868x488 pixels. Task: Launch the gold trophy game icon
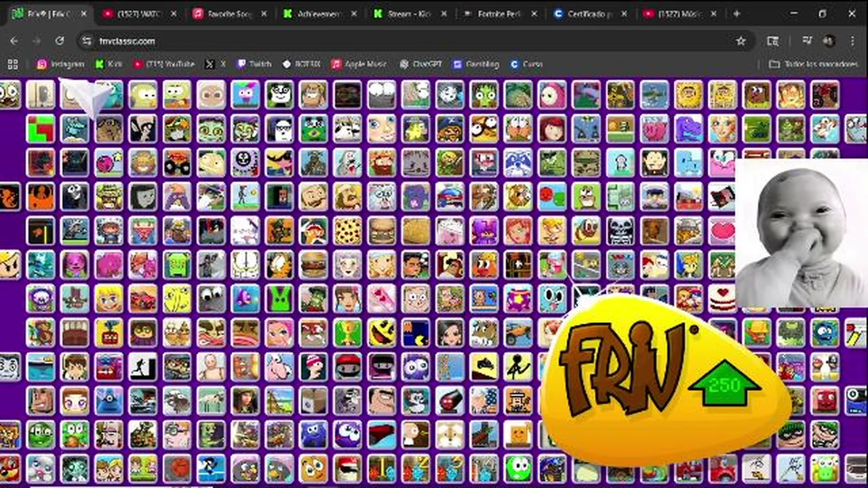(x=348, y=333)
